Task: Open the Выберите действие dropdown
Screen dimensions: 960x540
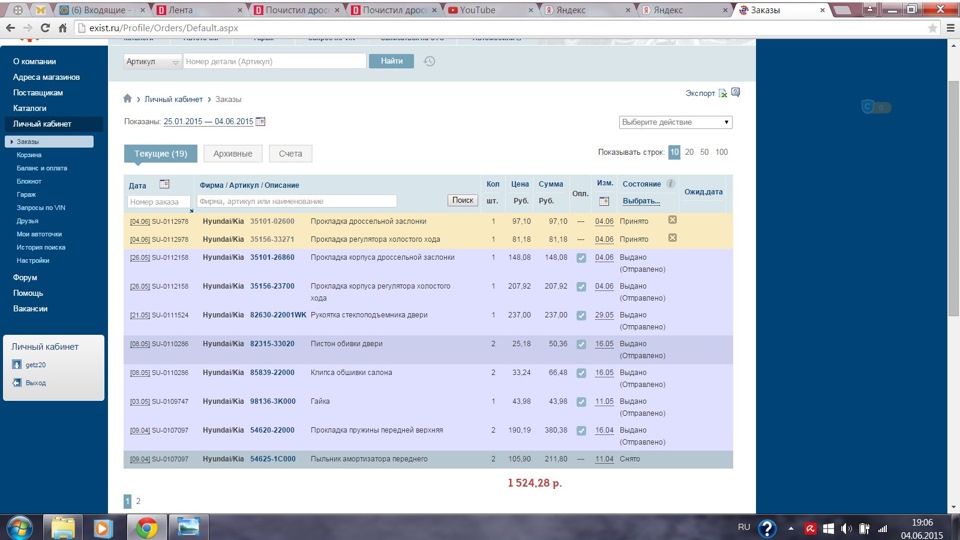Action: 675,122
